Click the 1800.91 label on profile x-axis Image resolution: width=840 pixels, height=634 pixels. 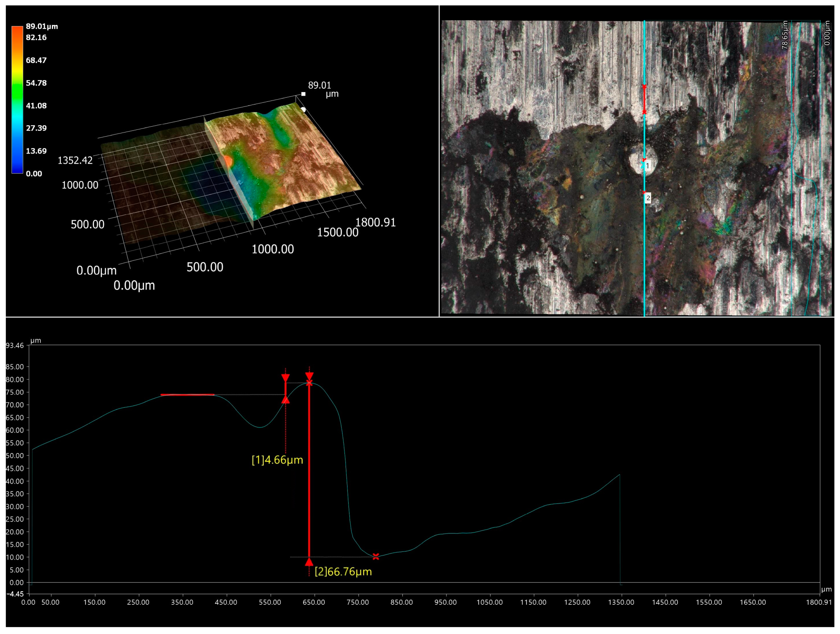click(819, 602)
